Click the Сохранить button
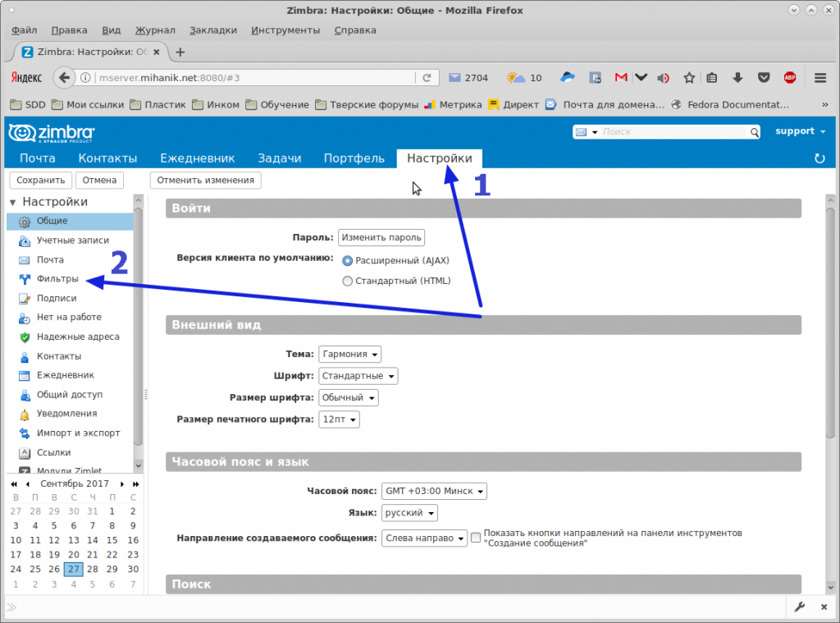Screen dimensions: 840x623 coord(41,180)
